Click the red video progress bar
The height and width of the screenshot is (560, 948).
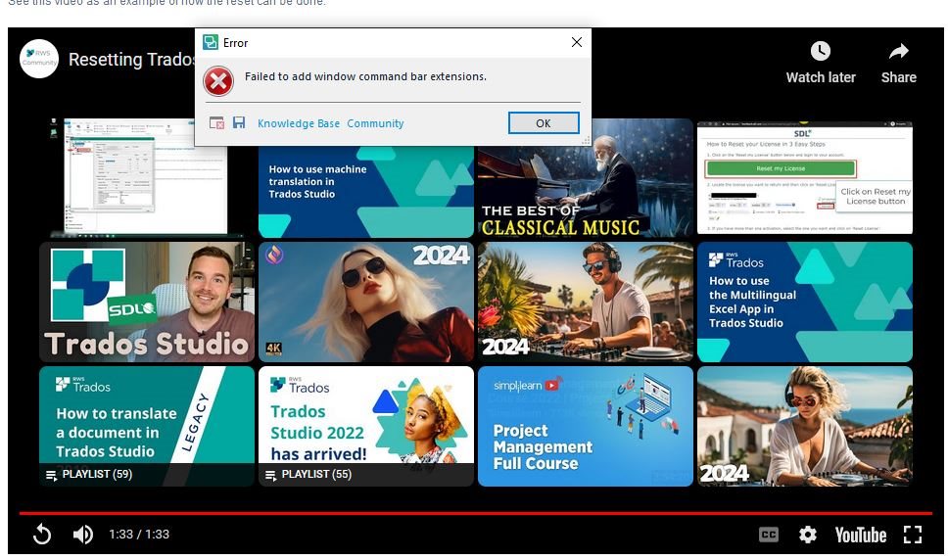point(475,513)
